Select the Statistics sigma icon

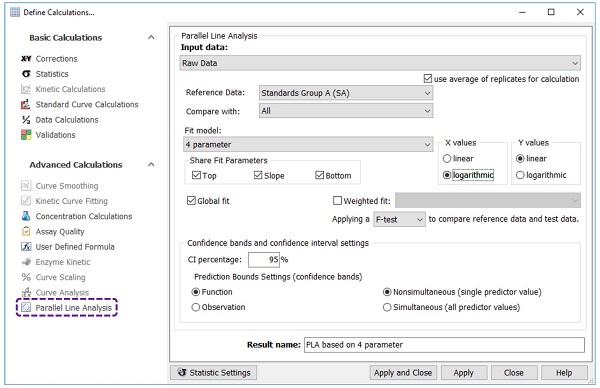26,74
